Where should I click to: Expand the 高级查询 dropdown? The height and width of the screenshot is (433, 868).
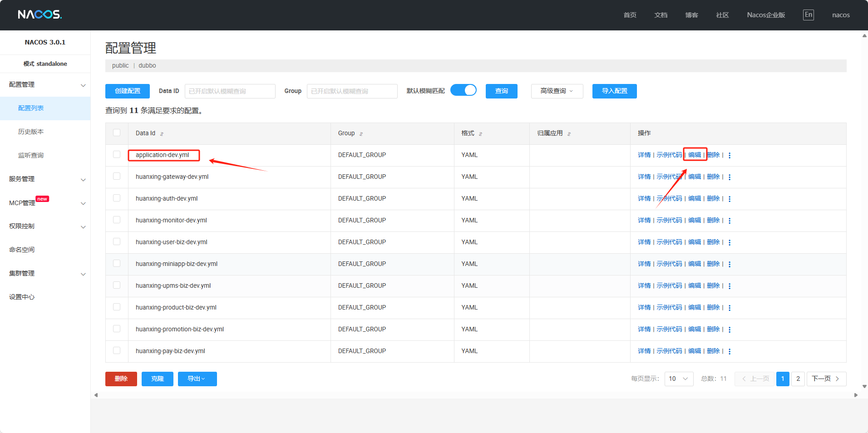point(557,91)
